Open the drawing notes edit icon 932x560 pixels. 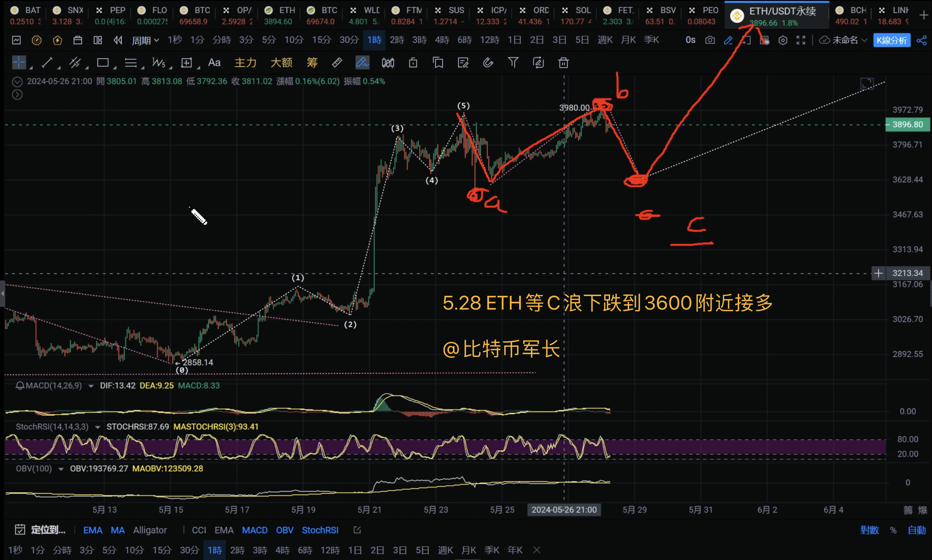pos(463,63)
